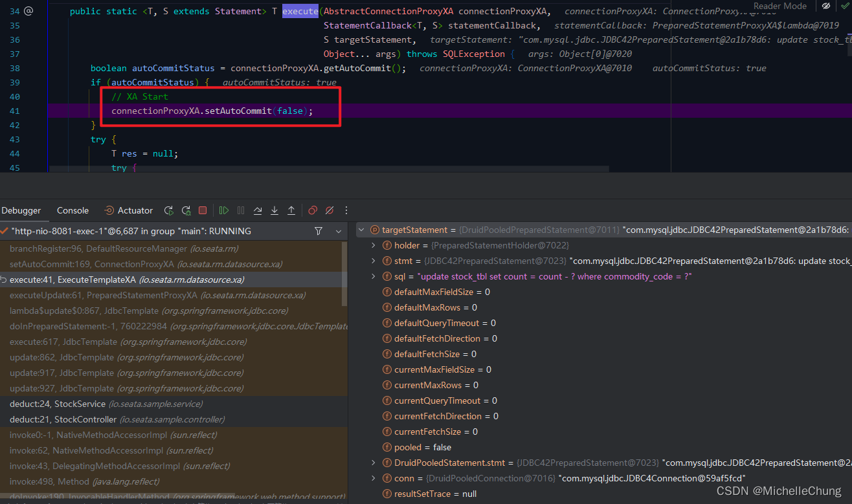Click the filter frames icon
The width and height of the screenshot is (852, 504).
(x=318, y=231)
